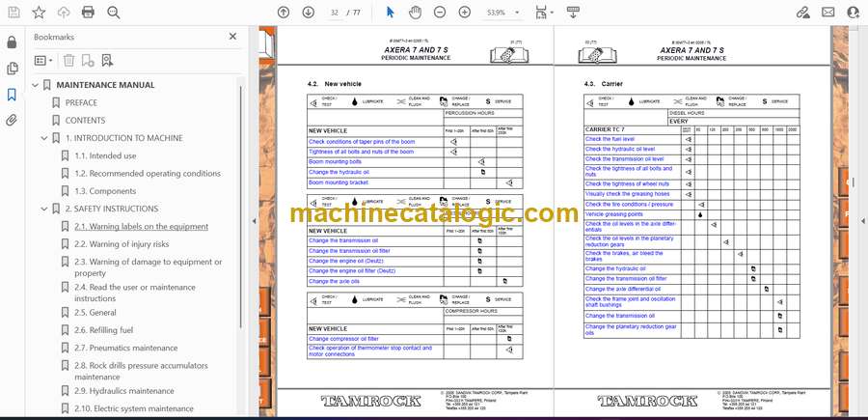Open bookmark 2.8. Rock drills pressure accumulators maintenance
868x420 pixels.
tap(141, 371)
